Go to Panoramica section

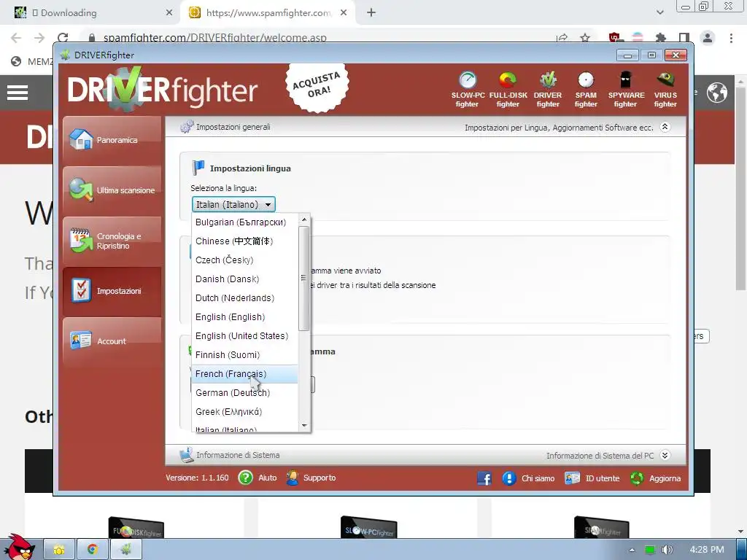(112, 140)
